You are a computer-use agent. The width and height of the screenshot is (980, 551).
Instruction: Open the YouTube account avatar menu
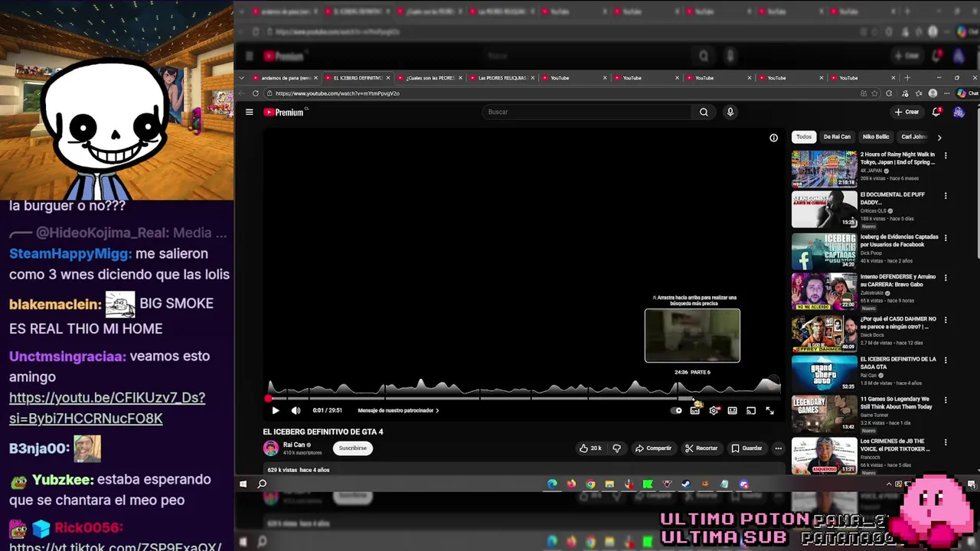pyautogui.click(x=959, y=112)
